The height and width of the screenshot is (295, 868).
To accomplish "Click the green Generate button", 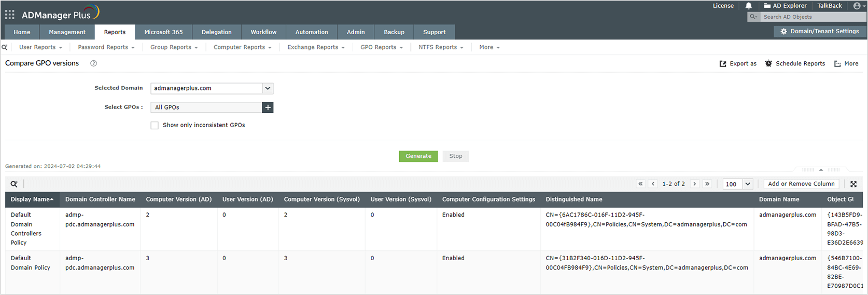I will tap(418, 156).
